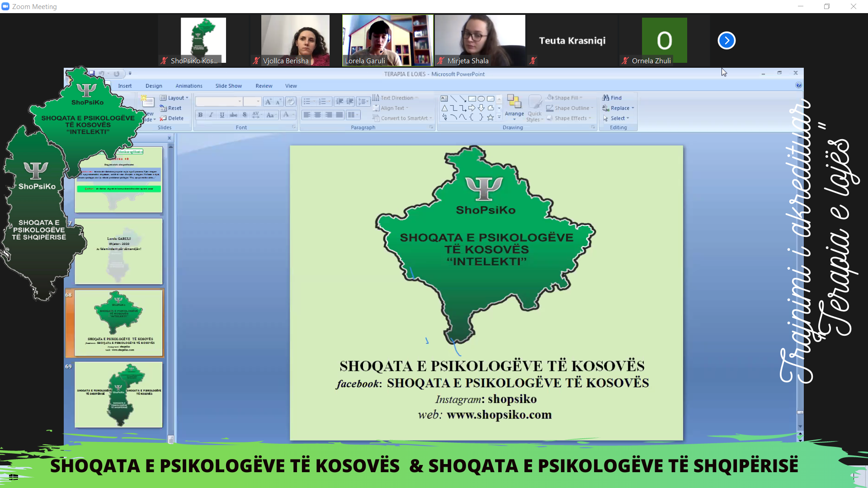Expand the shapes gallery More button
The height and width of the screenshot is (488, 868).
pyautogui.click(x=499, y=117)
